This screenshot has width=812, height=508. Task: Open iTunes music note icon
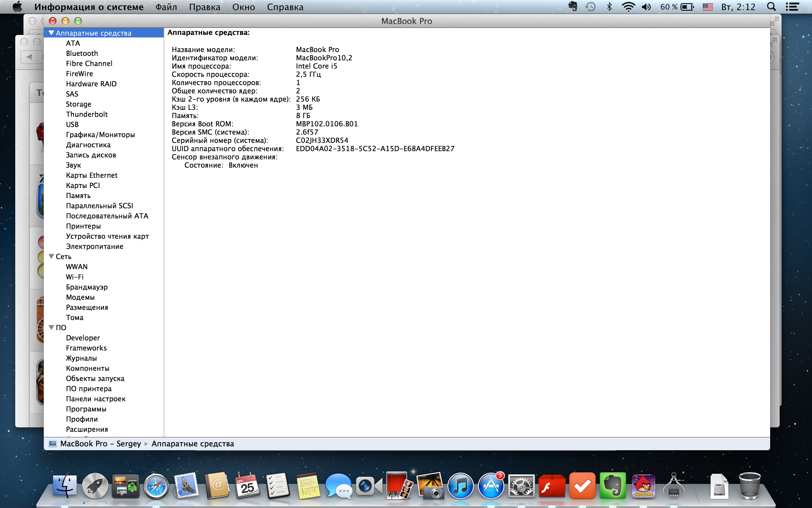click(x=460, y=486)
